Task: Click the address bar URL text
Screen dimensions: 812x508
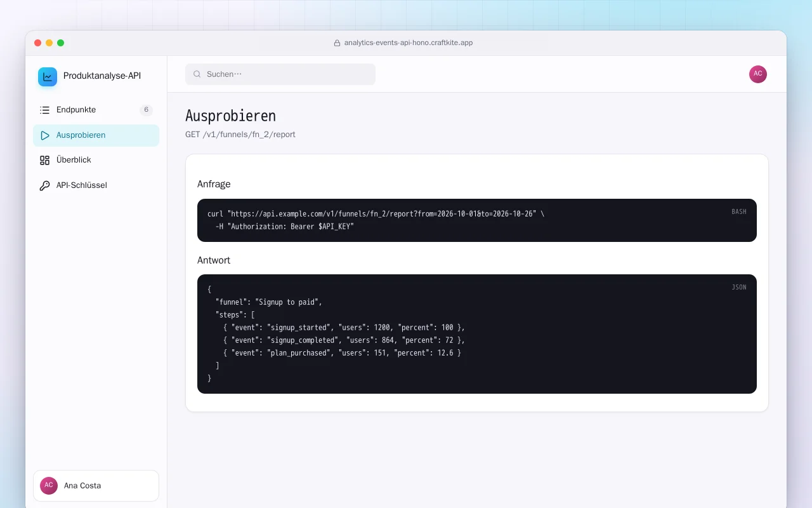Action: point(409,43)
